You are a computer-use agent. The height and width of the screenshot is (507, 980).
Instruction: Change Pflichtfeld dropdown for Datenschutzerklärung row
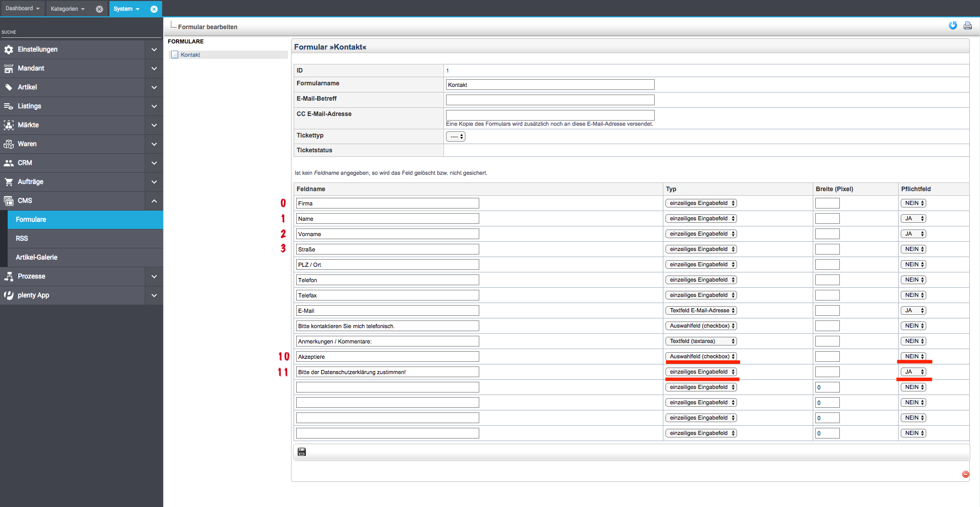[914, 372]
